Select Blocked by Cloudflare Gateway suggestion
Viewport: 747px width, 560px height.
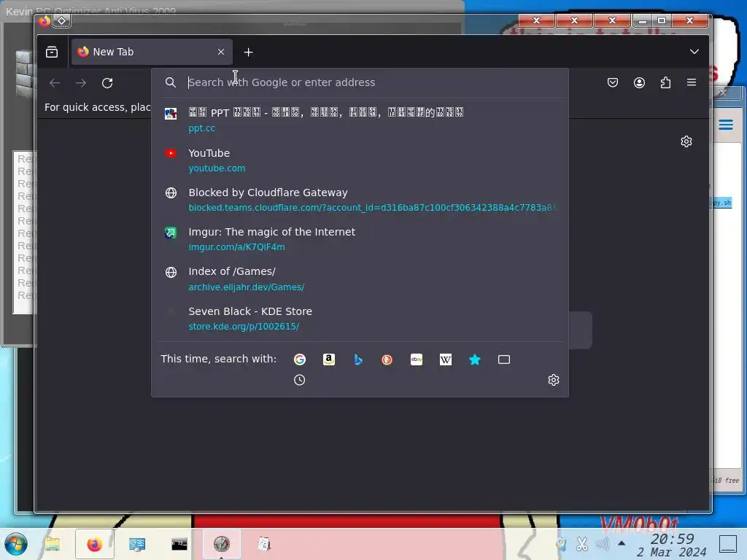[360, 200]
